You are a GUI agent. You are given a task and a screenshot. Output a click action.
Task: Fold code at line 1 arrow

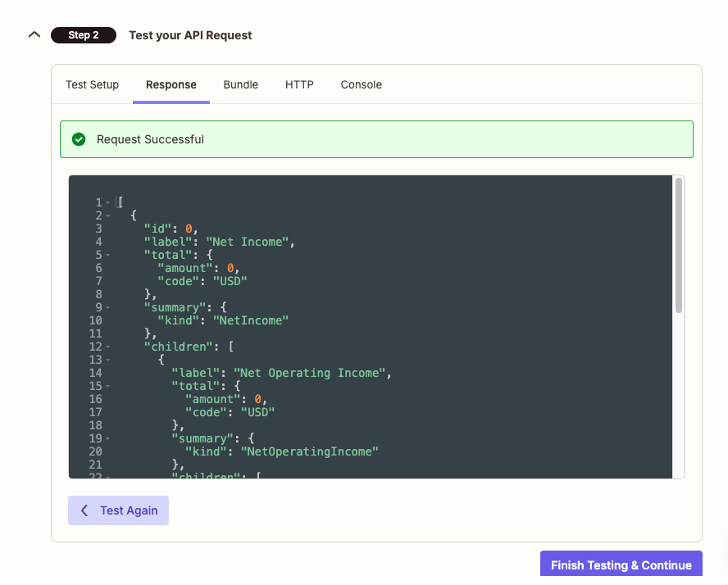tap(107, 202)
